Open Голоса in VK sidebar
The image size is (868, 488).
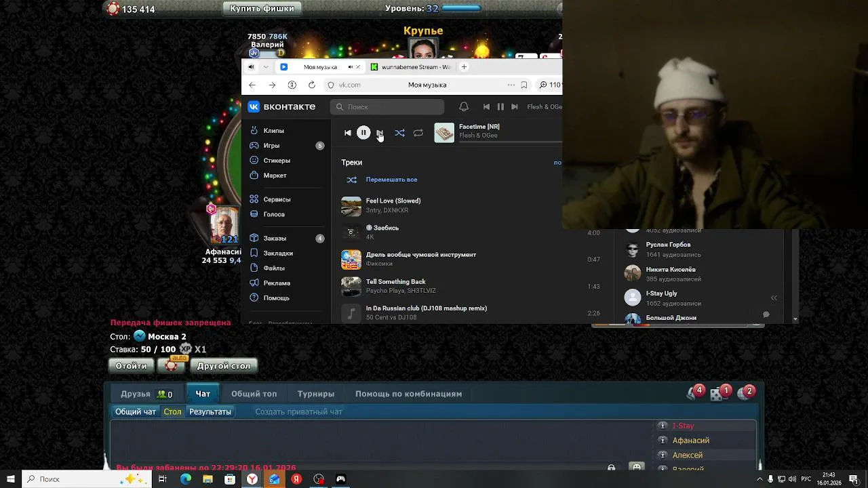[274, 214]
